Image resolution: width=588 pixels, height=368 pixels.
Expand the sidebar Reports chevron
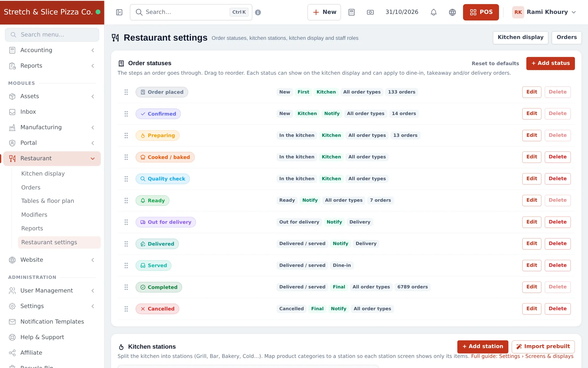click(x=93, y=66)
